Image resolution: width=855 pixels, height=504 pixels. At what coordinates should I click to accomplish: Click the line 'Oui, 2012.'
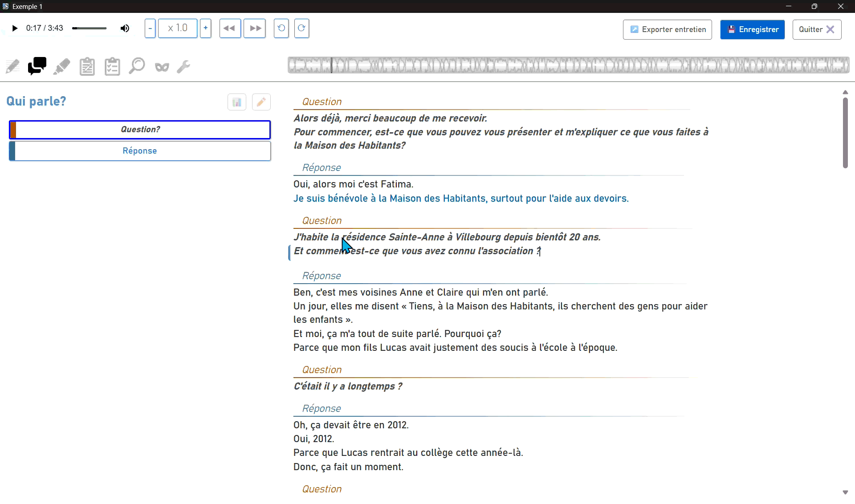pos(314,439)
